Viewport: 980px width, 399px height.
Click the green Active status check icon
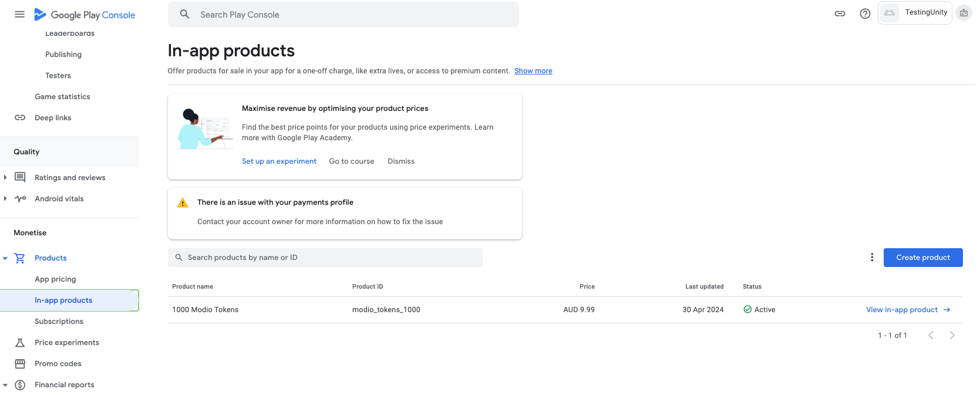click(747, 309)
